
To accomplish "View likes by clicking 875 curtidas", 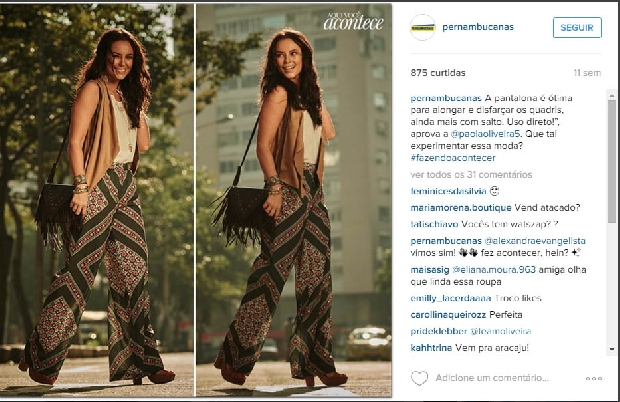I will (438, 73).
